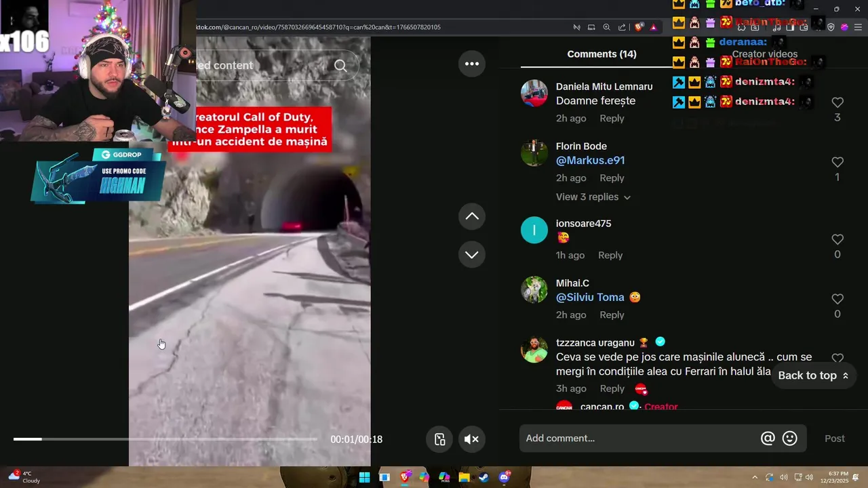Click the share icon in address bar
Image resolution: width=868 pixels, height=488 pixels.
click(622, 27)
